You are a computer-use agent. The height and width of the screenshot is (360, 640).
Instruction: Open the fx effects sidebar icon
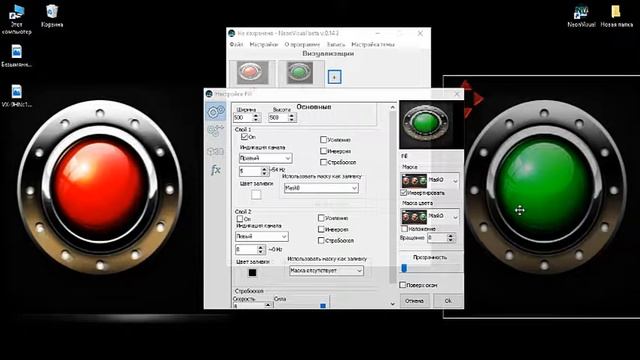pos(216,170)
